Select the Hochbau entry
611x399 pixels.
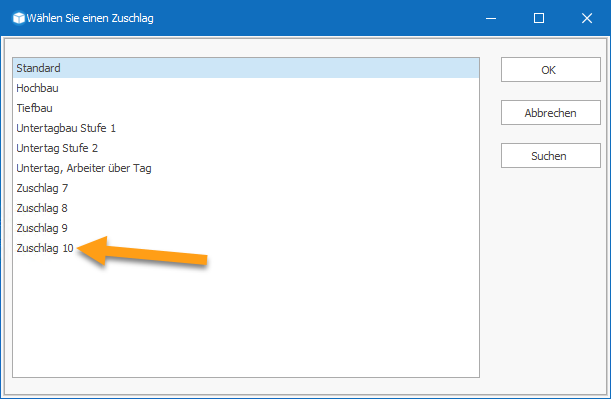pos(246,88)
